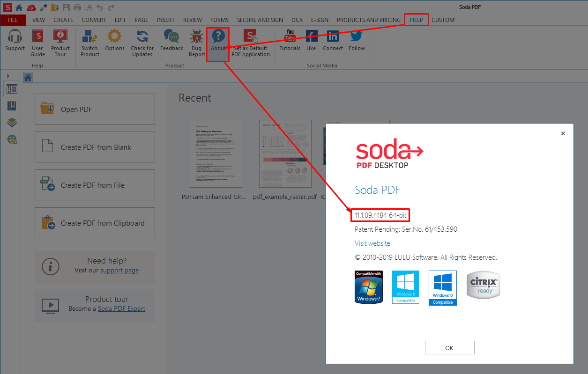Screen dimensions: 588x374
Task: Click the Soda S logo in title bar
Action: [7, 7]
